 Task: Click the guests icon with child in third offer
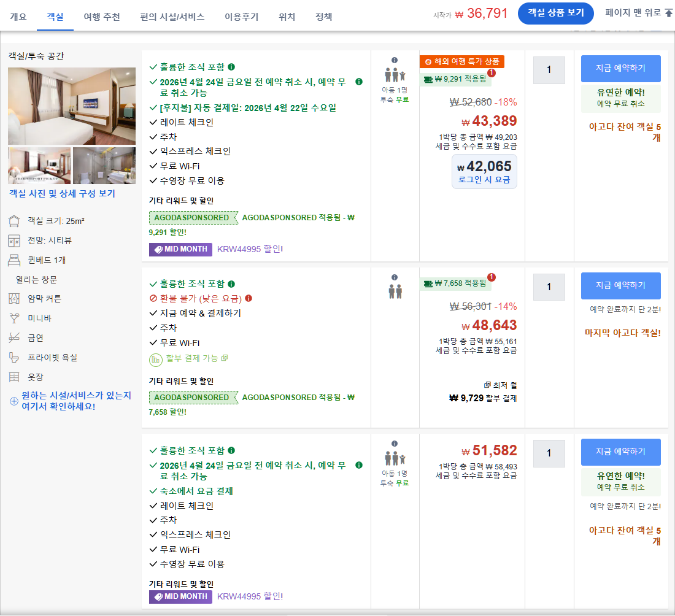pos(395,458)
